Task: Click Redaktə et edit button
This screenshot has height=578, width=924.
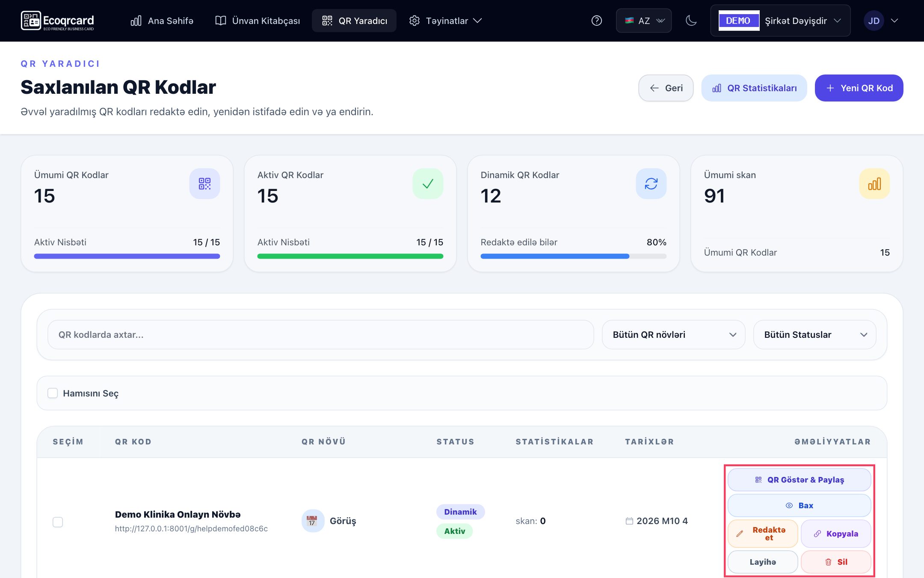Action: [763, 534]
